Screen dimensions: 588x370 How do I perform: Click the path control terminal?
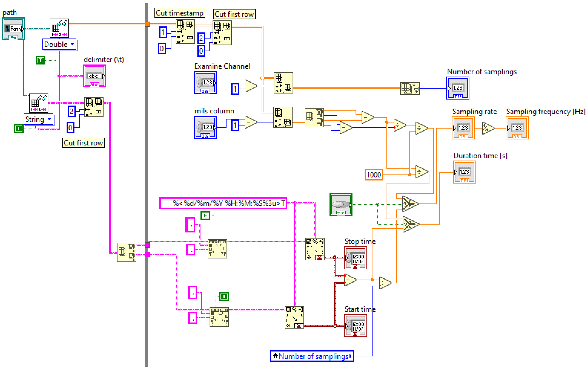13,29
